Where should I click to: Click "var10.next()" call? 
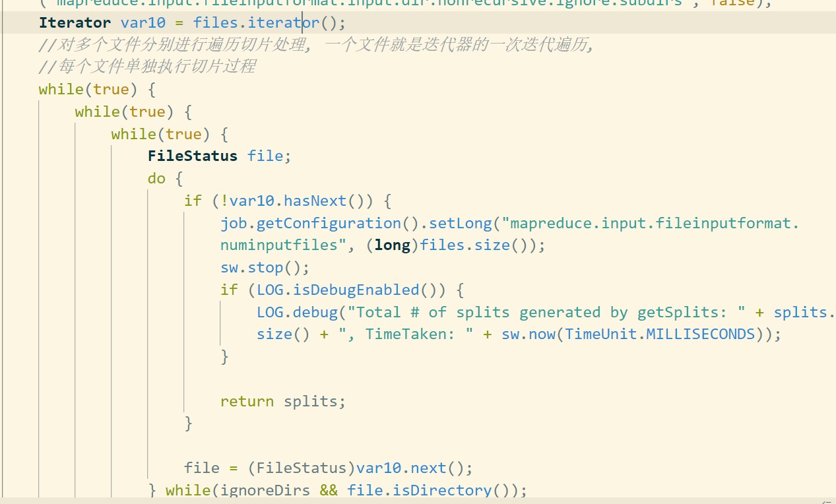tap(410, 468)
